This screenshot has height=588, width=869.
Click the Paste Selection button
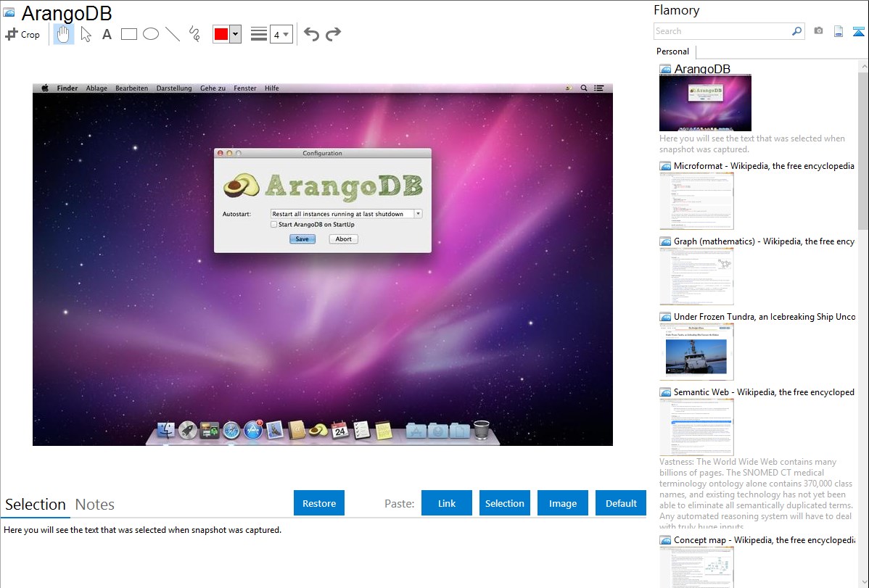[x=505, y=503]
